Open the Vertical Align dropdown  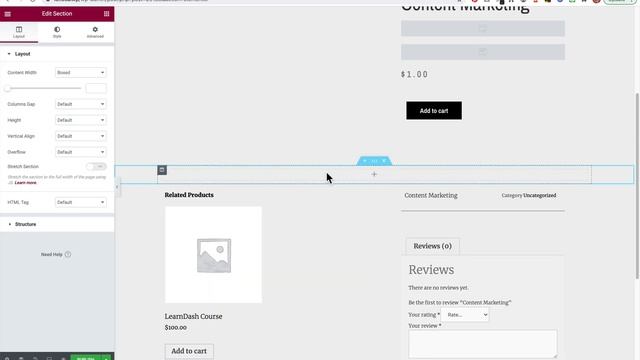(x=81, y=136)
